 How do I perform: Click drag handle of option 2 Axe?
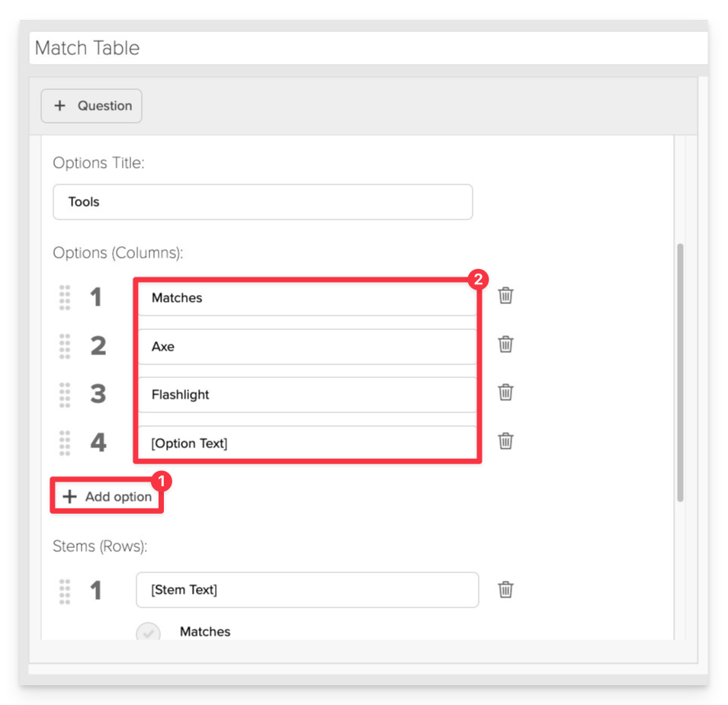[x=65, y=346]
